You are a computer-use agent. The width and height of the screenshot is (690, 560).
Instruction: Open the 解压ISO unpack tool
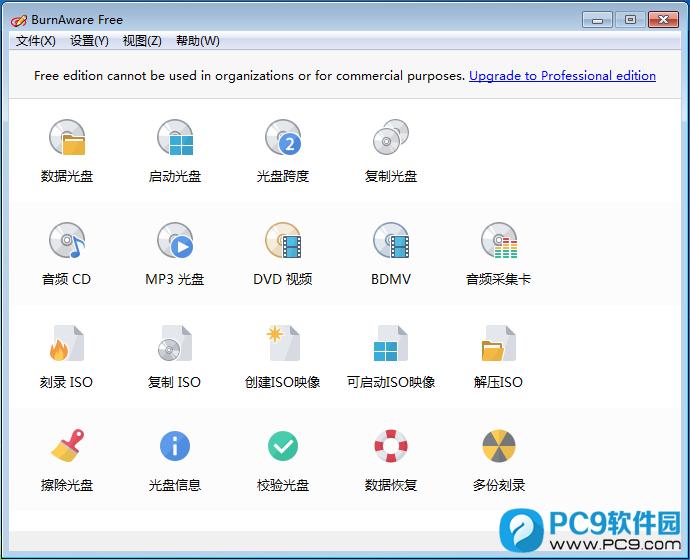pos(499,357)
